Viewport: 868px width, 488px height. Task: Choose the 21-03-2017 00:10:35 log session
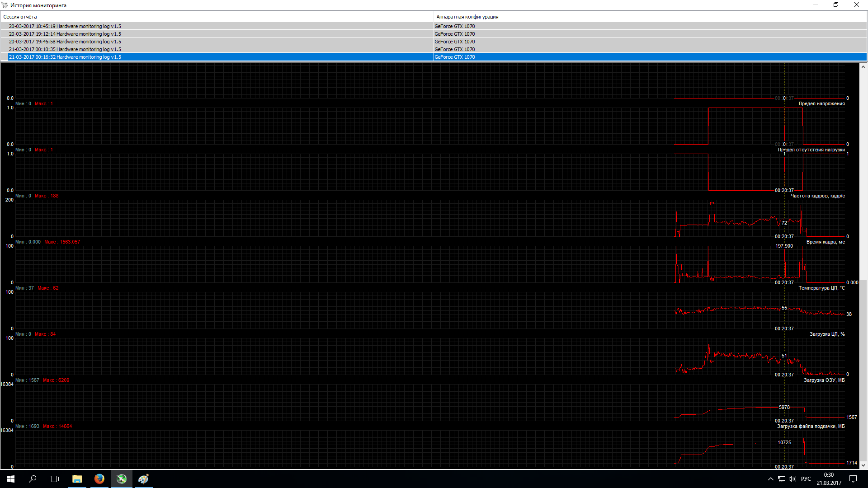[x=65, y=49]
